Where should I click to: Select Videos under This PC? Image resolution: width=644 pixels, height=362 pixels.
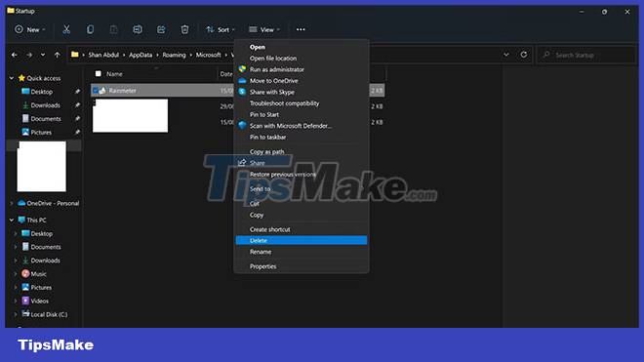39,301
